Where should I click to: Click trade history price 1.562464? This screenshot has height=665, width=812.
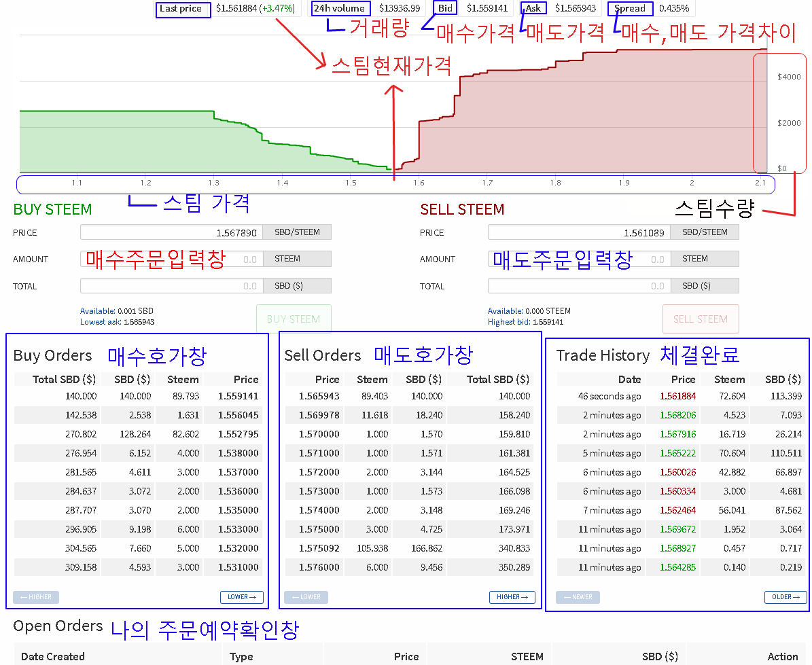(678, 511)
